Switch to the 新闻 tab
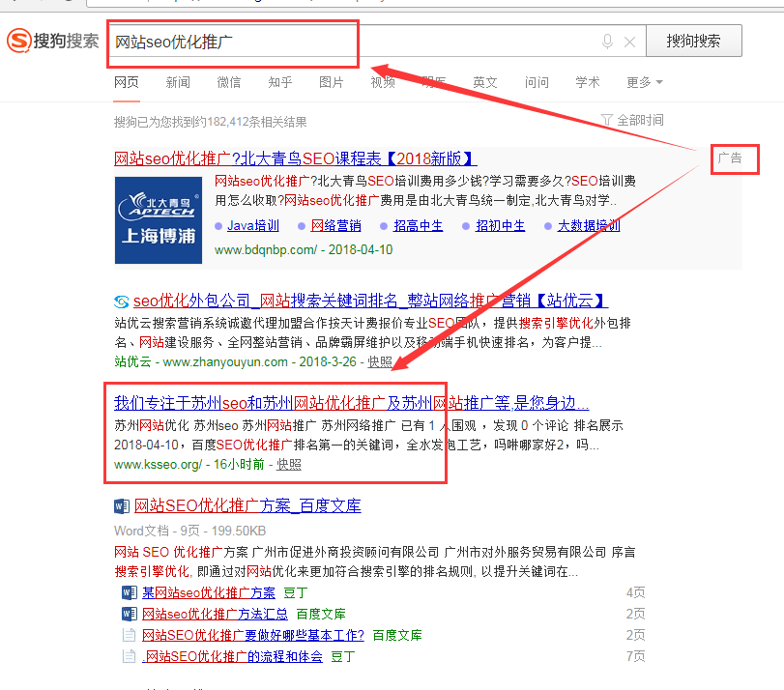 point(178,83)
